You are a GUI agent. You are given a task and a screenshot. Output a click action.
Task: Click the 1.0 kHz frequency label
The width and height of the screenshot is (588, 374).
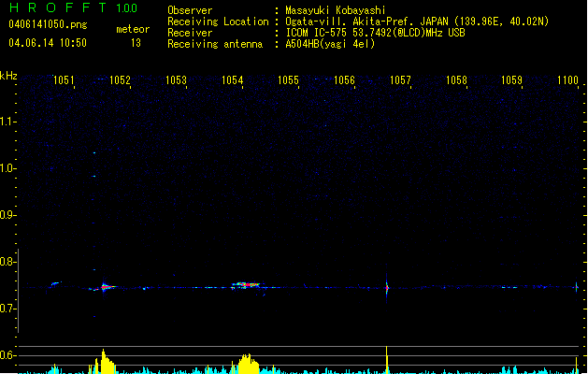click(7, 168)
